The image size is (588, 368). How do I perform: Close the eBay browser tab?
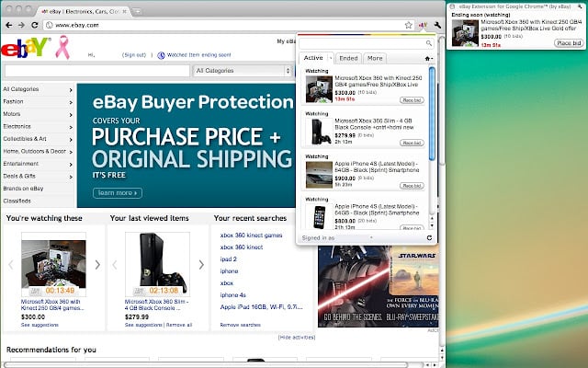(125, 12)
